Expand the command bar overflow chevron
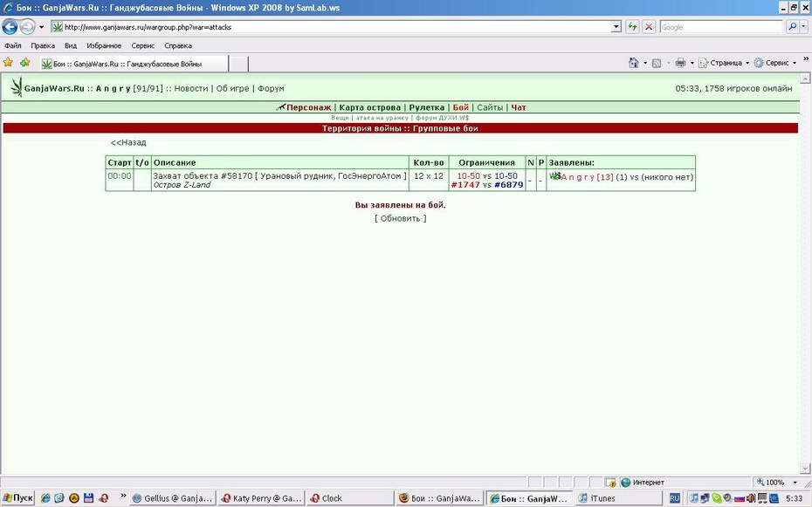The width and height of the screenshot is (812, 507). (x=805, y=59)
